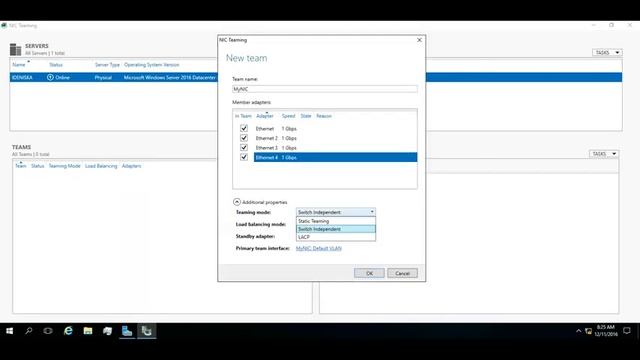The image size is (640, 360).
Task: Open the Teaming mode combo box
Action: point(336,212)
